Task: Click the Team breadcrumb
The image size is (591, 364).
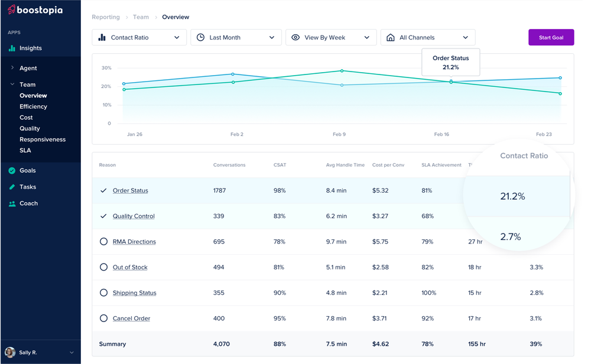Action: [141, 17]
